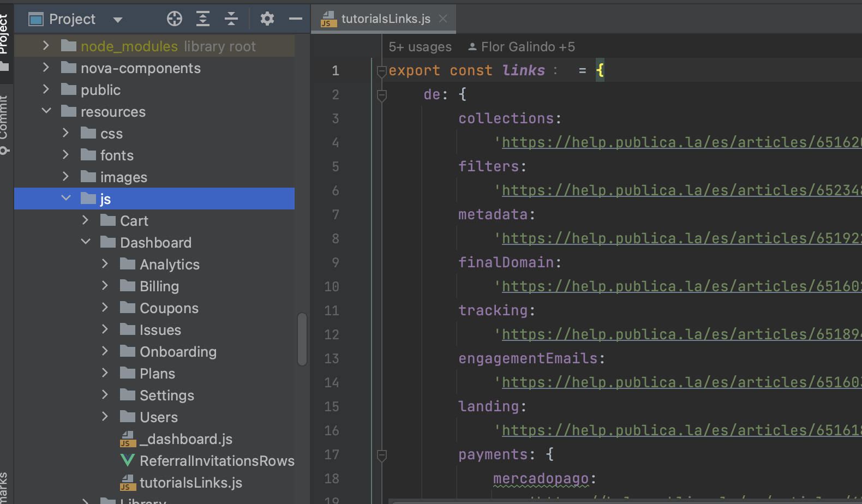Screen dimensions: 862x504
Task: Fold the 'de' object block
Action: pos(382,95)
